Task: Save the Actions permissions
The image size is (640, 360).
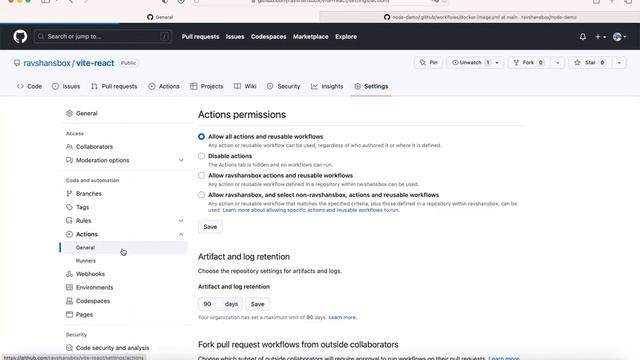Action: point(210,227)
